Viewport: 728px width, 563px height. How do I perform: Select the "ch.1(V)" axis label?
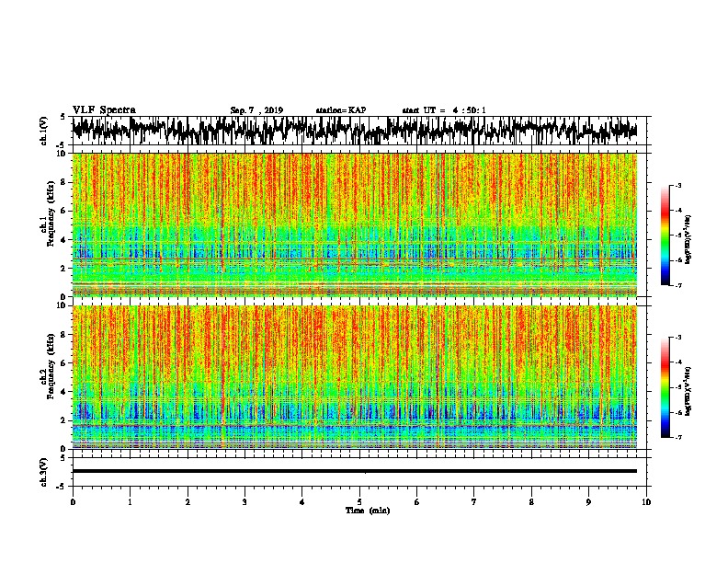pyautogui.click(x=43, y=131)
